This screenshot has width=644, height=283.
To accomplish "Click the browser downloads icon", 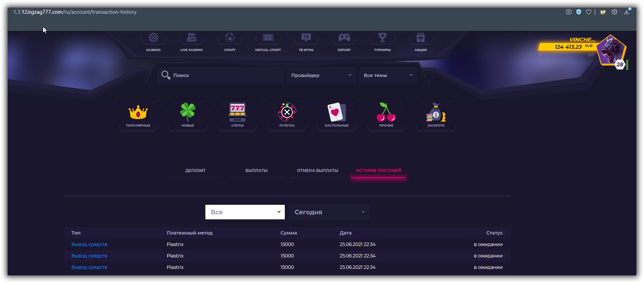I will point(626,12).
